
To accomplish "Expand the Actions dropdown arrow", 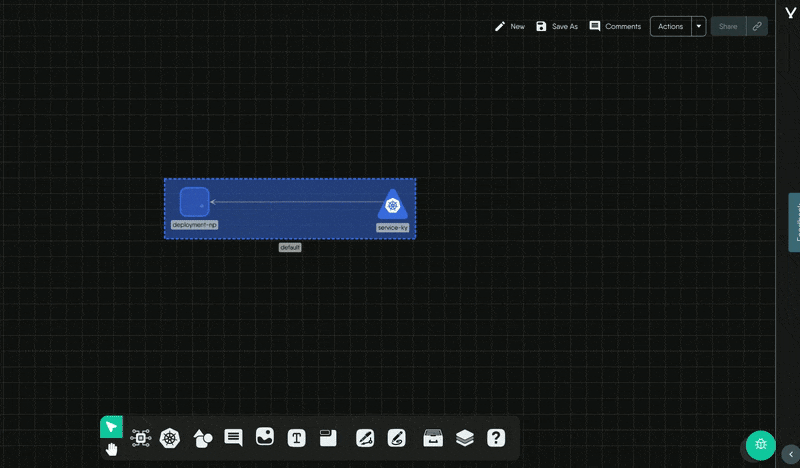I will point(699,26).
